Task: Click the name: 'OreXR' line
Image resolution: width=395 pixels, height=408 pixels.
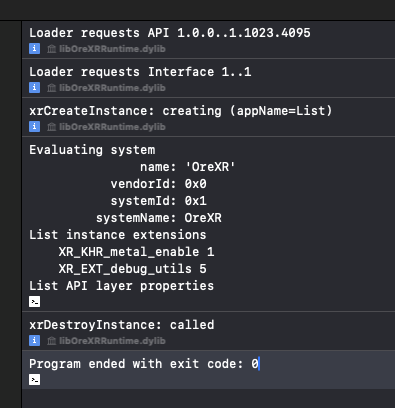Action: click(188, 167)
